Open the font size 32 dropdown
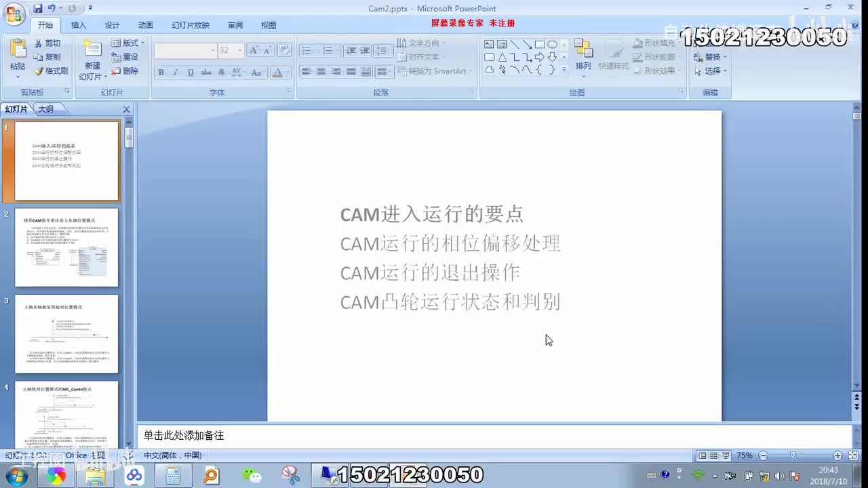 tap(240, 51)
